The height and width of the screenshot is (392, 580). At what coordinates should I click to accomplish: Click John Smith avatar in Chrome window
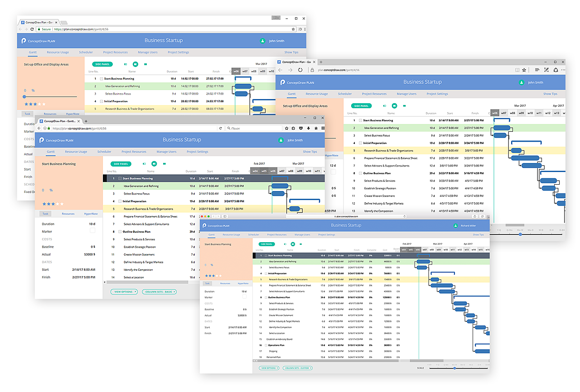click(x=262, y=41)
